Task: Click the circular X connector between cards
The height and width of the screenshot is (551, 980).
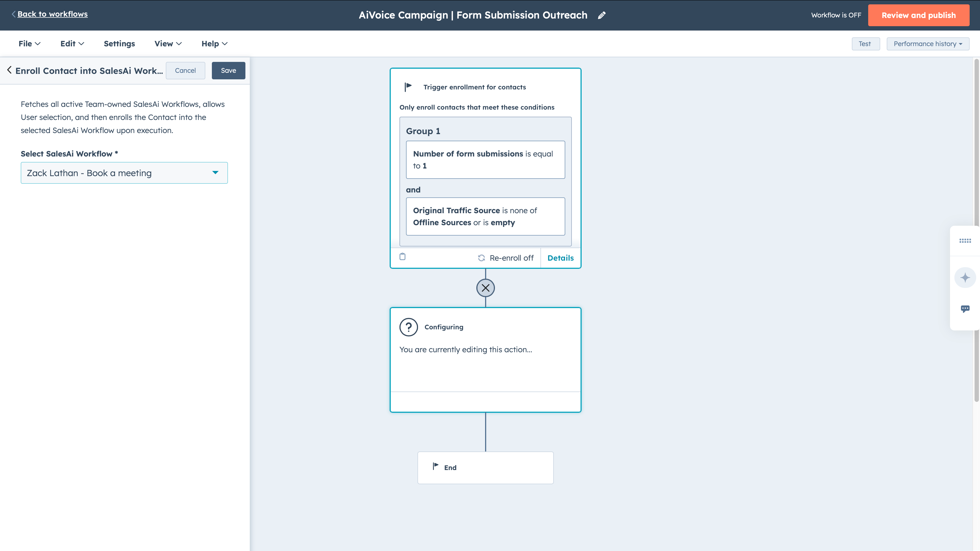Action: pos(485,288)
